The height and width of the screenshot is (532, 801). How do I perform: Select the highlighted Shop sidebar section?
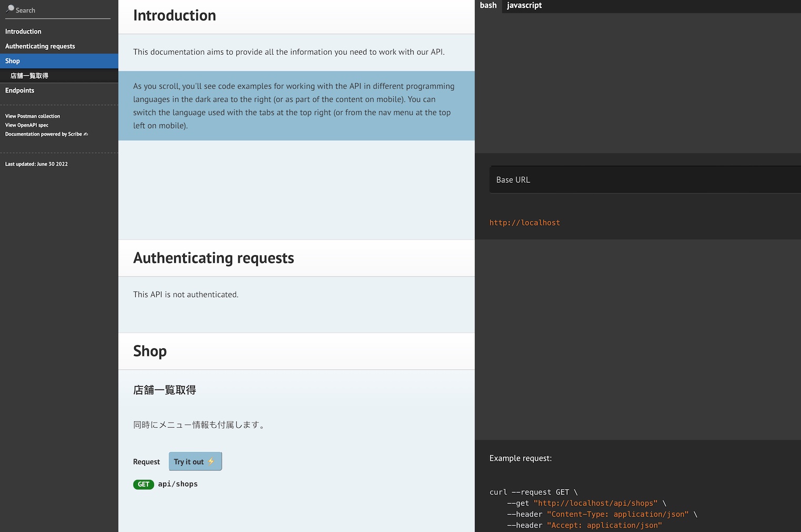coord(13,61)
